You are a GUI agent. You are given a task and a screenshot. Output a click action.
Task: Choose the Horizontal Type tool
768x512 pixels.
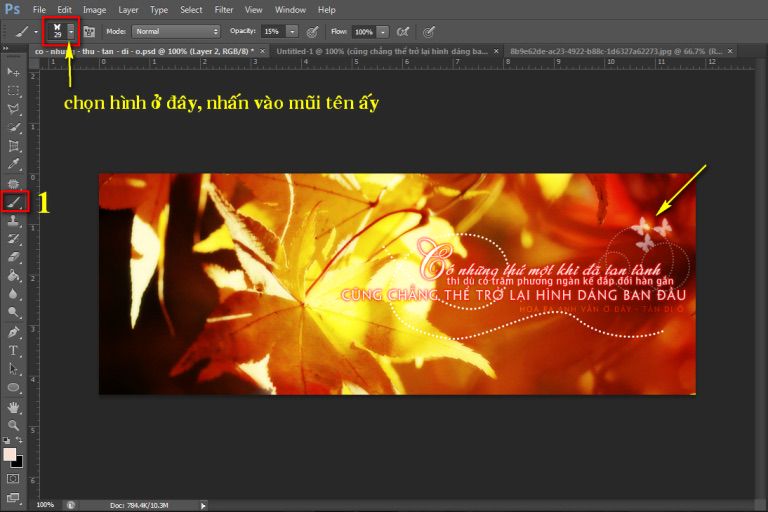(x=14, y=350)
